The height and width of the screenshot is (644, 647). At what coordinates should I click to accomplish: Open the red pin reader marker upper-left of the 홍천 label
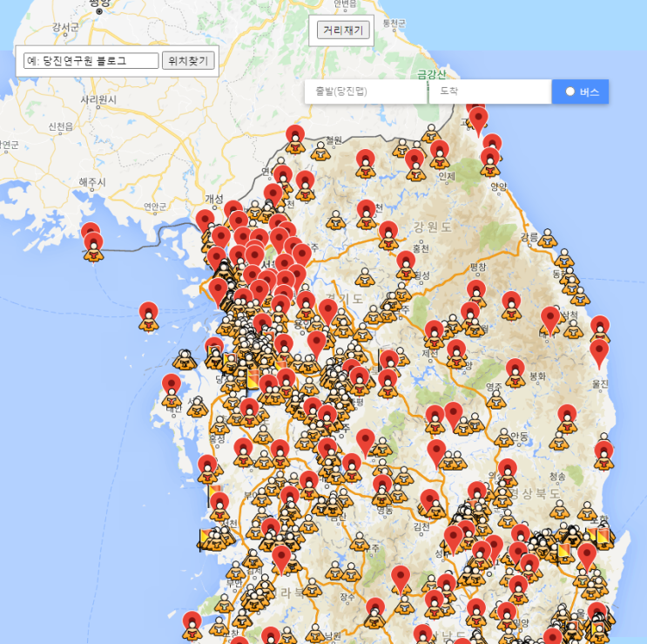[x=388, y=235]
